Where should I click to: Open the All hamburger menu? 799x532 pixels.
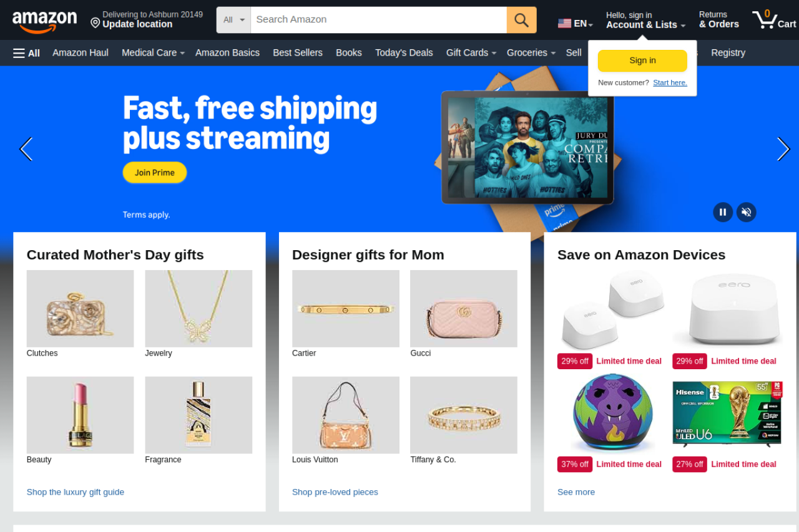coord(26,53)
